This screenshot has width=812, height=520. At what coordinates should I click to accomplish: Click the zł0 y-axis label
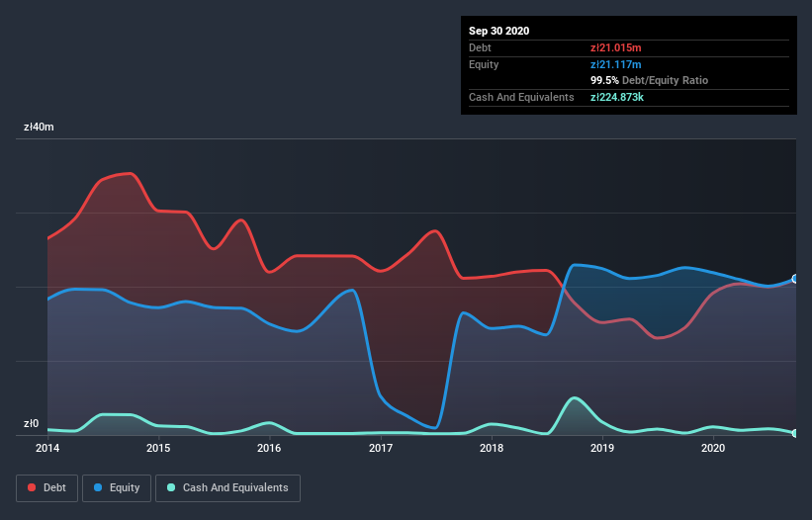pyautogui.click(x=31, y=424)
